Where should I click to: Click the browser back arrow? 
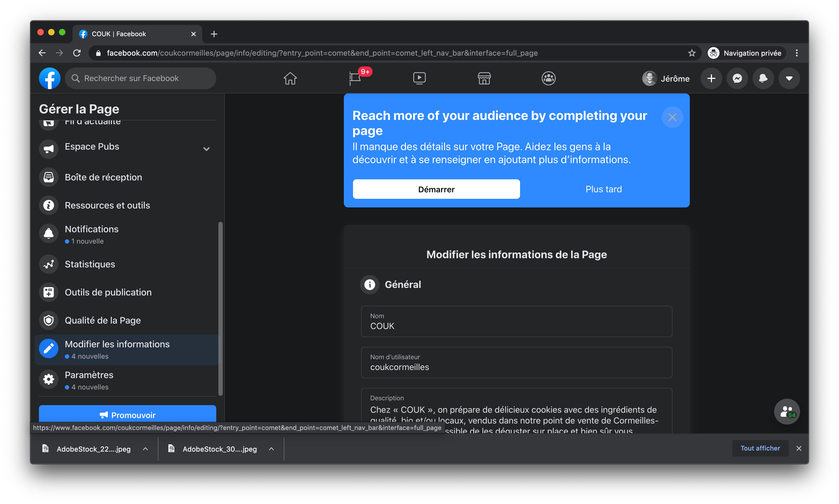(x=42, y=53)
